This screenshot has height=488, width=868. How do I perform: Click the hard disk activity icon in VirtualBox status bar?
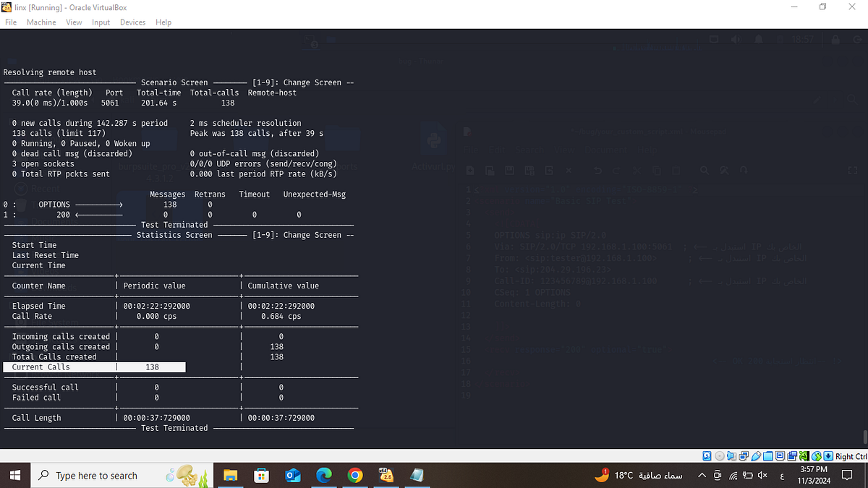point(707,456)
